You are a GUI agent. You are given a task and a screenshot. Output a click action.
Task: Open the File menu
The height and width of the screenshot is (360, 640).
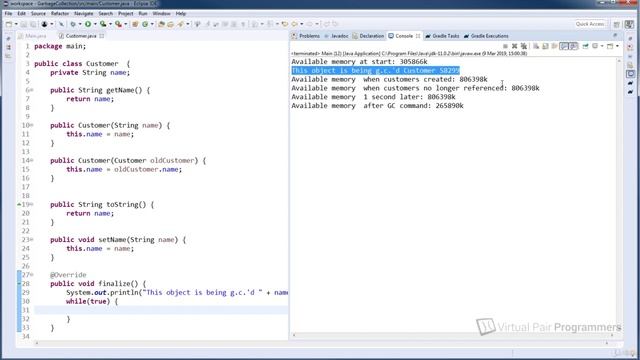[8, 13]
